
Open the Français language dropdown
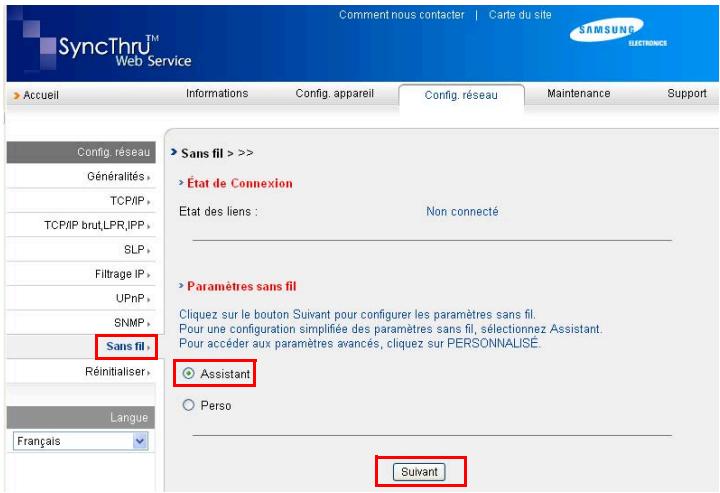[80, 441]
